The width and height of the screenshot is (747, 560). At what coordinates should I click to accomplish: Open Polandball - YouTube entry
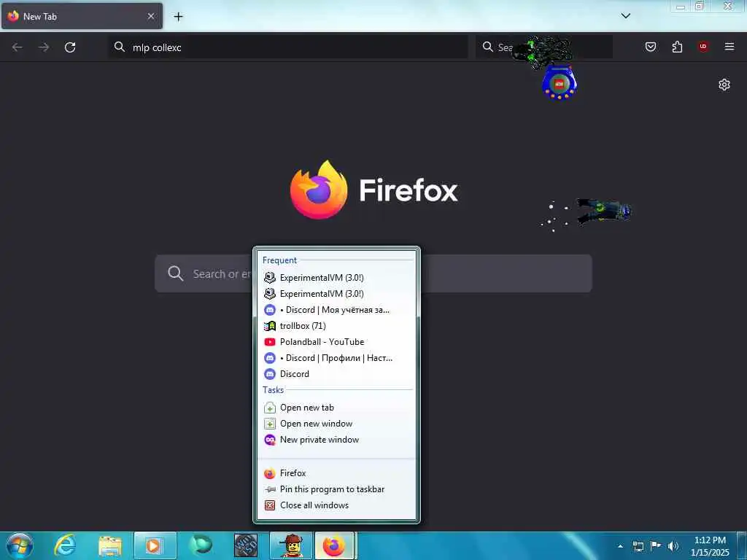coord(336,342)
